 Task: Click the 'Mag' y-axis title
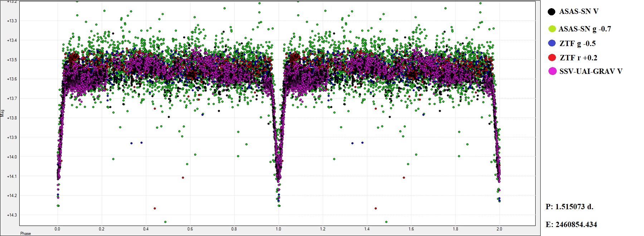pos(3,113)
